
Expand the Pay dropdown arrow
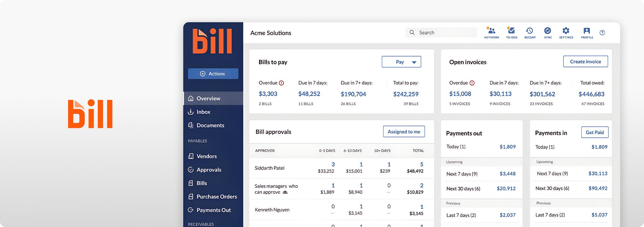[x=414, y=62]
